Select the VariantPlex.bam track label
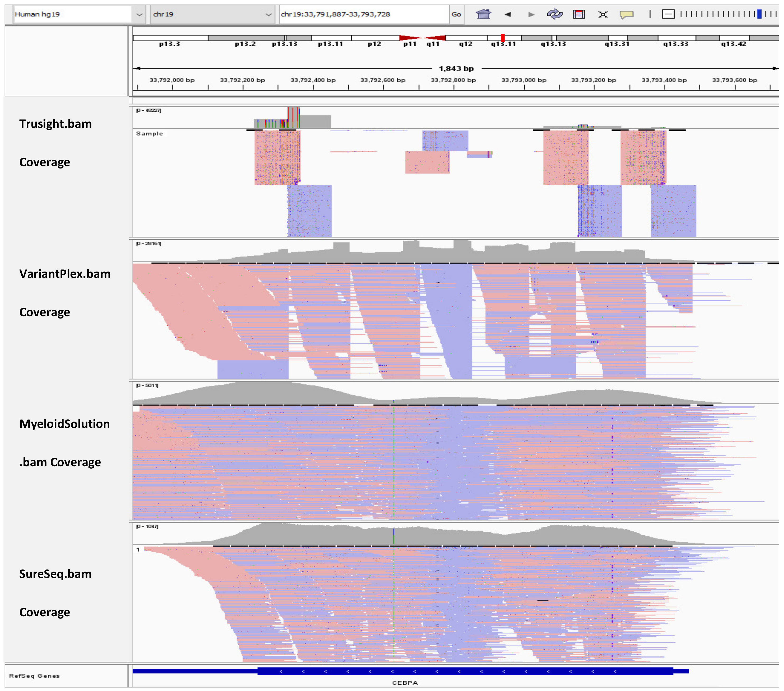This screenshot has width=784, height=691. tap(64, 274)
